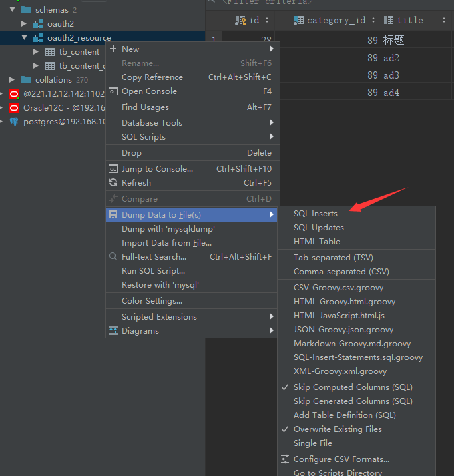Click the Dump Data save icon
Viewport: 454px width, 476px height.
click(x=113, y=214)
